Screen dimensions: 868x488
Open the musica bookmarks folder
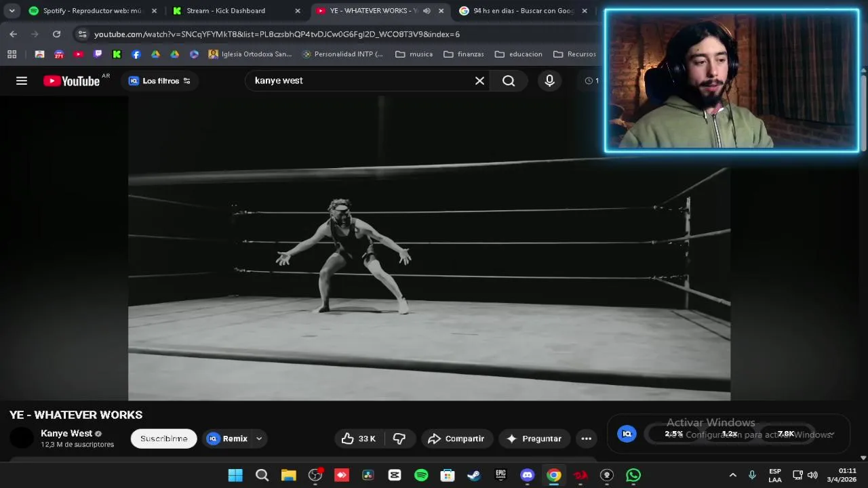pyautogui.click(x=414, y=54)
